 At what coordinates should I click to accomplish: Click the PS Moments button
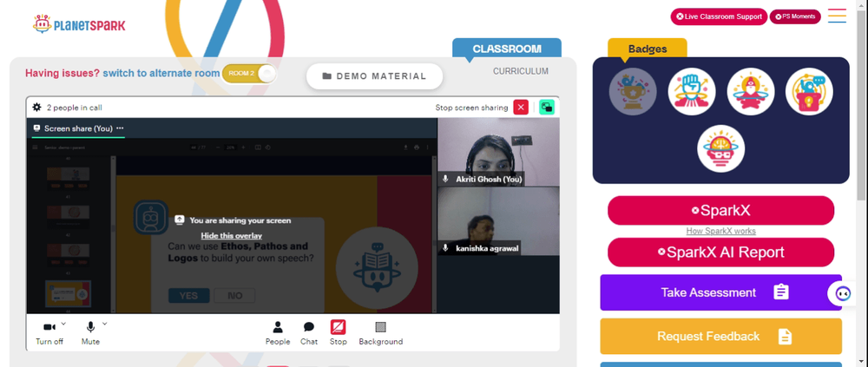(795, 16)
